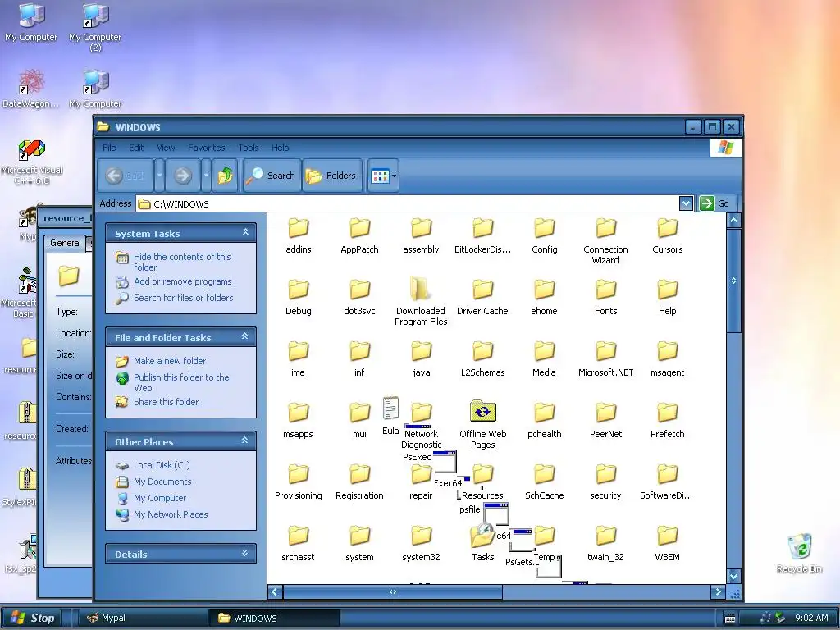The width and height of the screenshot is (840, 630).
Task: Click the Up one level toolbar icon
Action: [226, 176]
